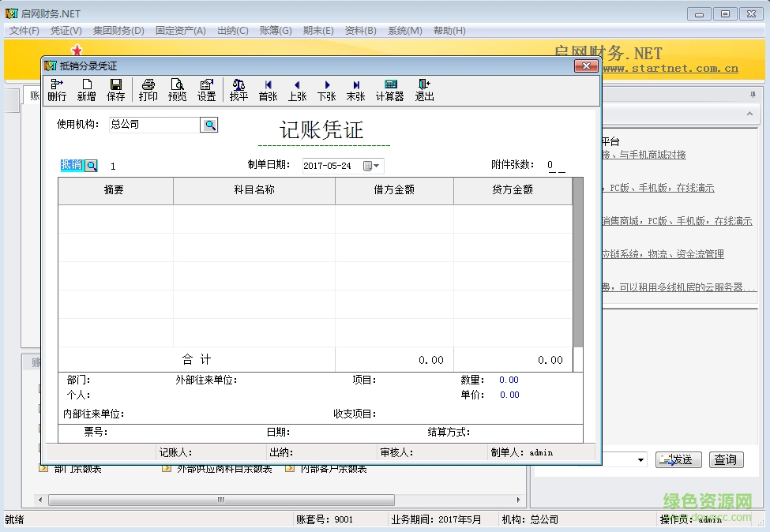Open the dropdown list beside 发送 button
The height and width of the screenshot is (532, 770).
pyautogui.click(x=641, y=459)
